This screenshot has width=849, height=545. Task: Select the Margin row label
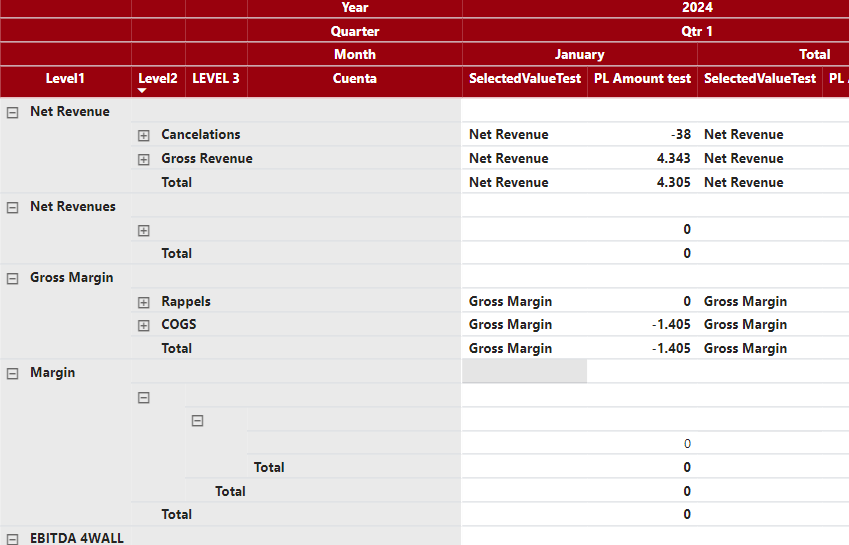pos(53,373)
